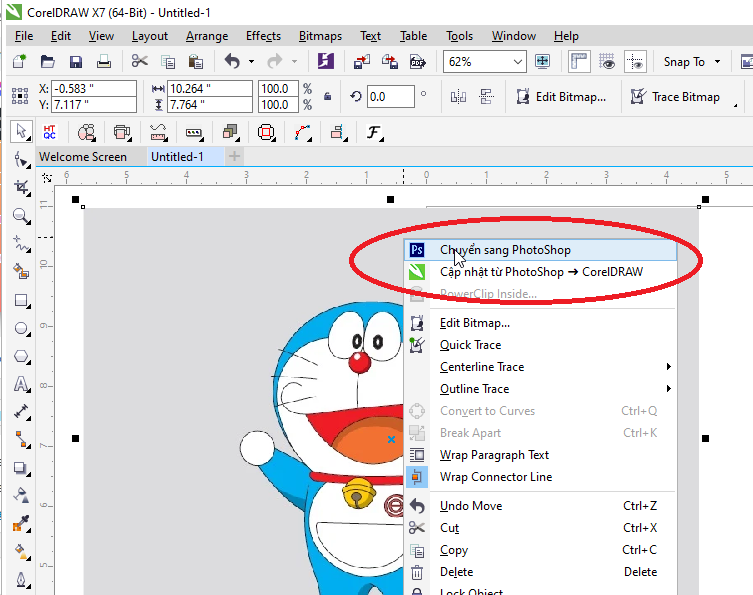
Task: Choose Cập nhật từ PhotoShop → CorelDRAW
Action: [541, 272]
